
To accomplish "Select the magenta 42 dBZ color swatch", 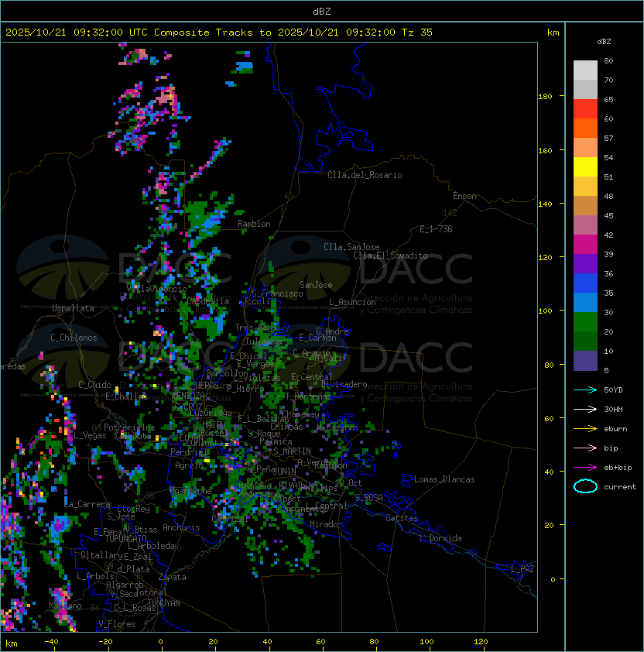I will [585, 245].
